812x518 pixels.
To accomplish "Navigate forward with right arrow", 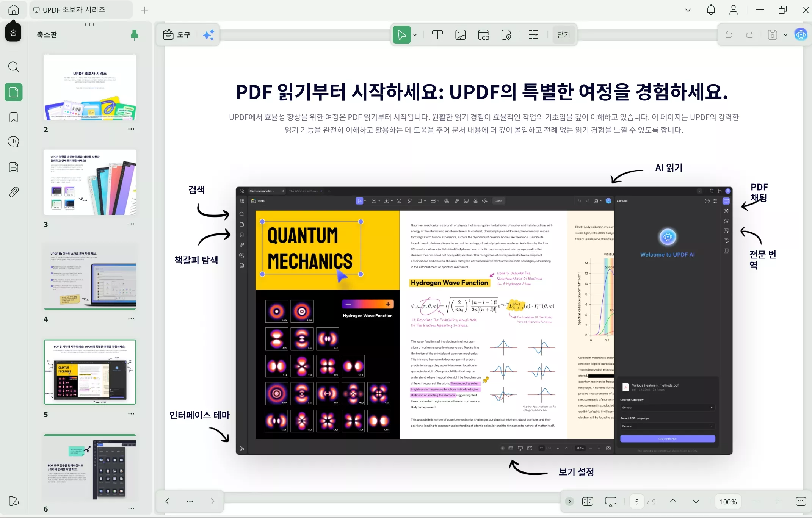I will coord(213,501).
